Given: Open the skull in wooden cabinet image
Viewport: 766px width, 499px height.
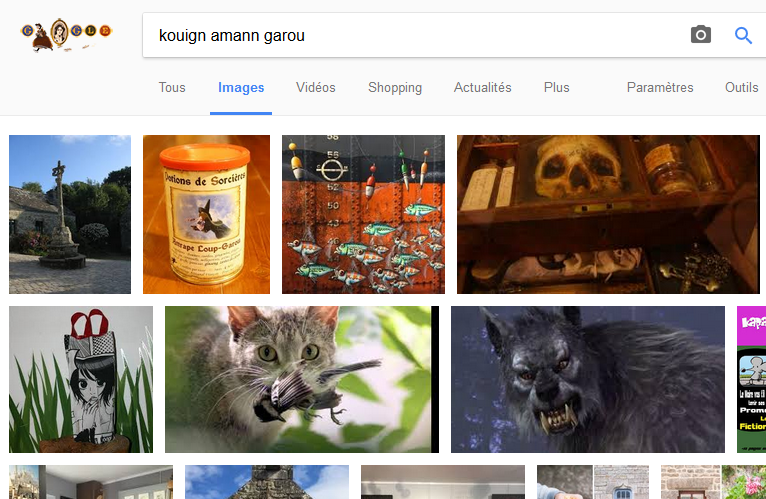Looking at the screenshot, I should [x=608, y=215].
